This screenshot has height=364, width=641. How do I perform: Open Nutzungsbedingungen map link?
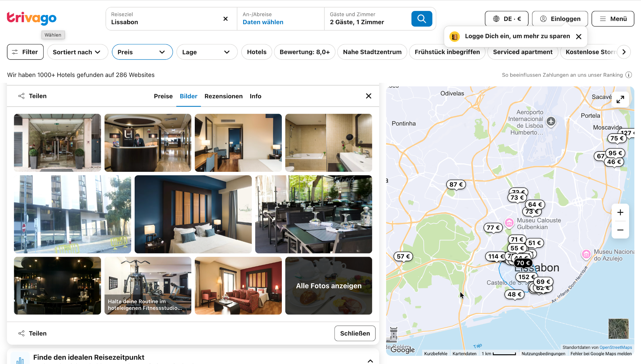click(543, 354)
